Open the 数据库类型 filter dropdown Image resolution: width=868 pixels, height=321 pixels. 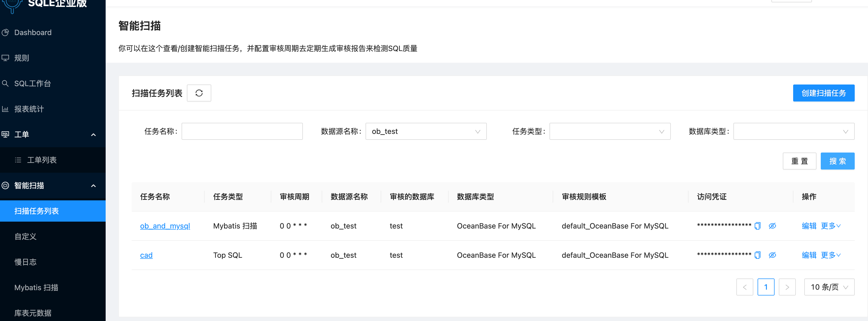794,131
